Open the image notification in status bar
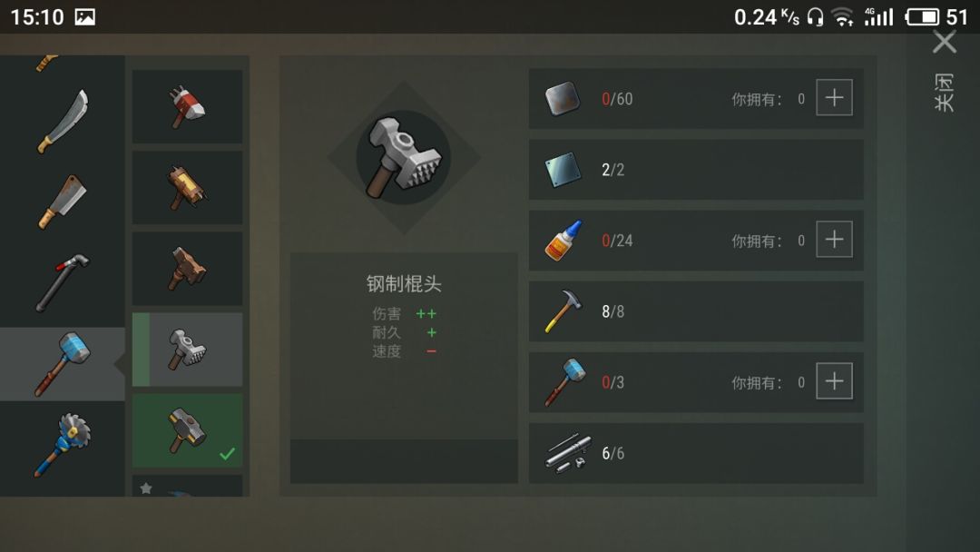 pos(85,17)
